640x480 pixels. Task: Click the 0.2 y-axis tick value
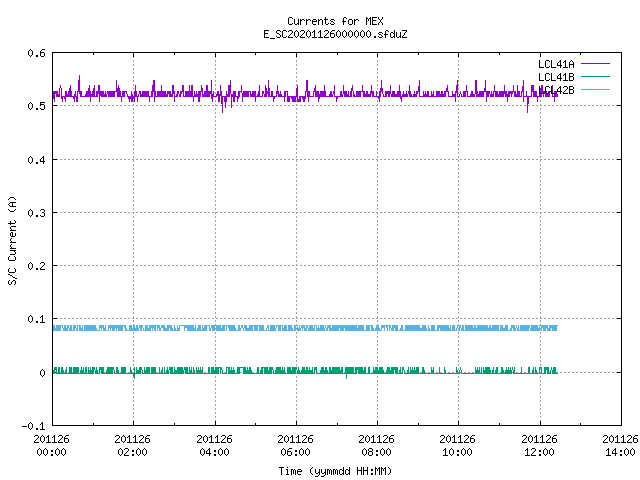point(36,266)
